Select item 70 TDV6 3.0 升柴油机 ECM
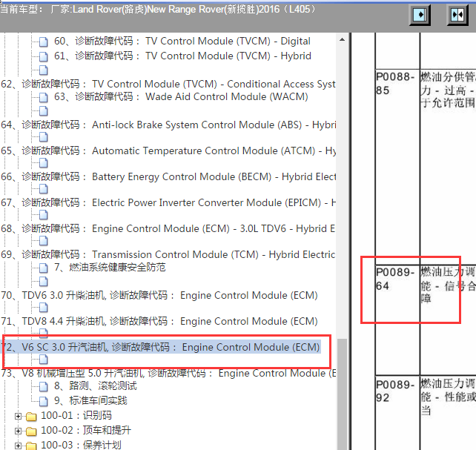476x450 pixels. (x=159, y=295)
